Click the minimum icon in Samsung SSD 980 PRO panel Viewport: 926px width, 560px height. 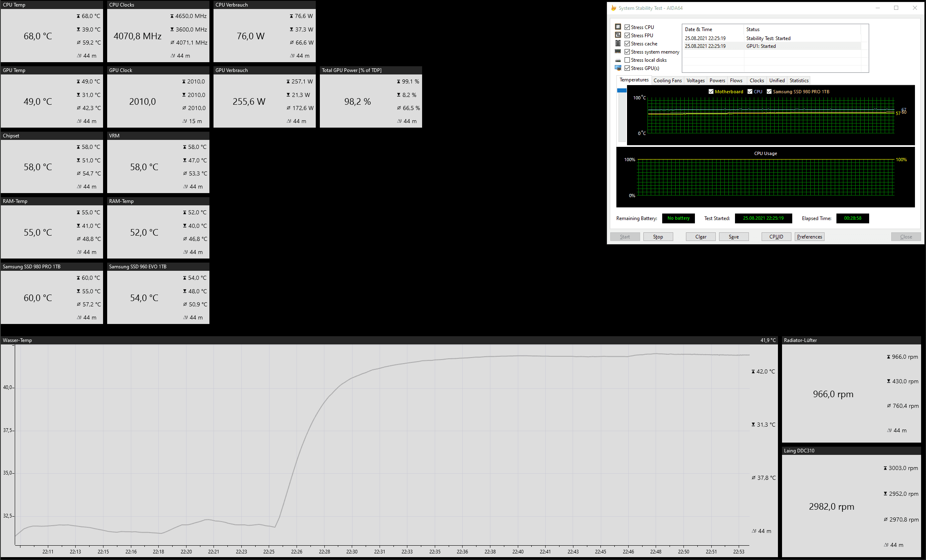pos(79,291)
